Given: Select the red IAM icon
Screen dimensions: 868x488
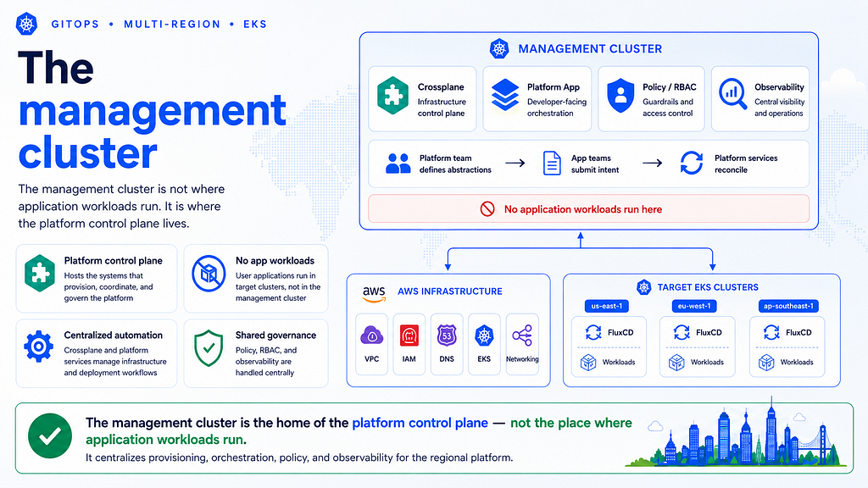Looking at the screenshot, I should pos(409,335).
